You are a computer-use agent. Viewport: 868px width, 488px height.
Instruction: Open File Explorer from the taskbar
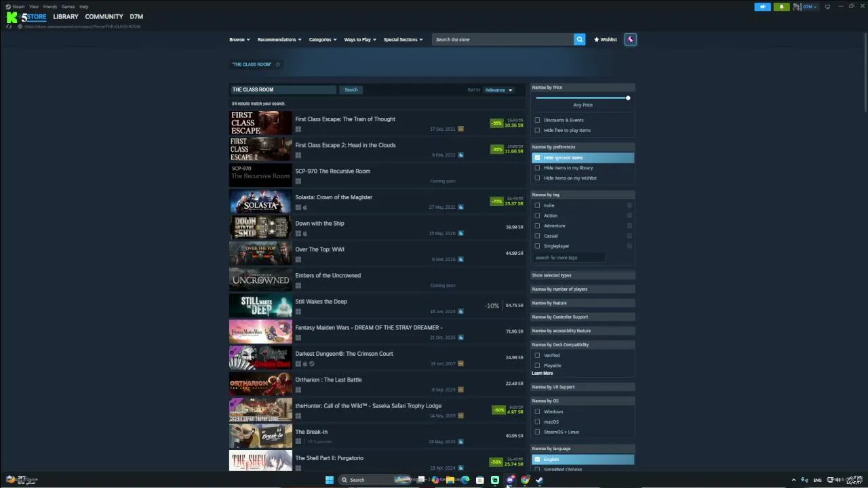[x=450, y=480]
